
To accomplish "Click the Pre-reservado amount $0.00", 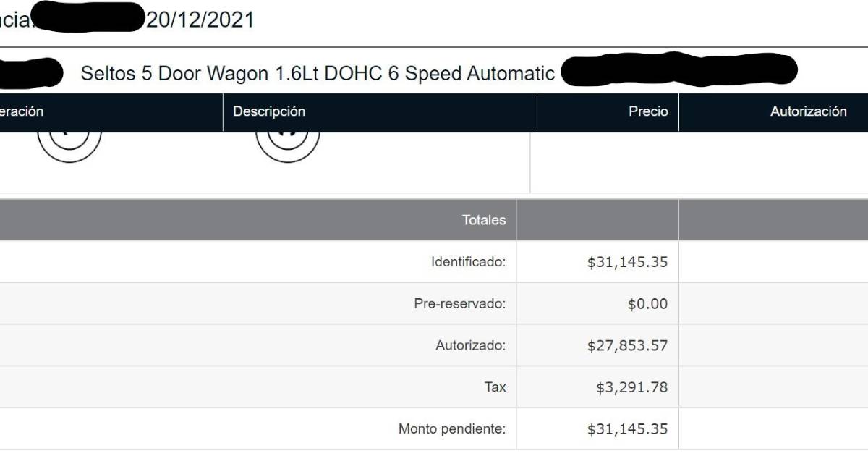I will point(647,304).
